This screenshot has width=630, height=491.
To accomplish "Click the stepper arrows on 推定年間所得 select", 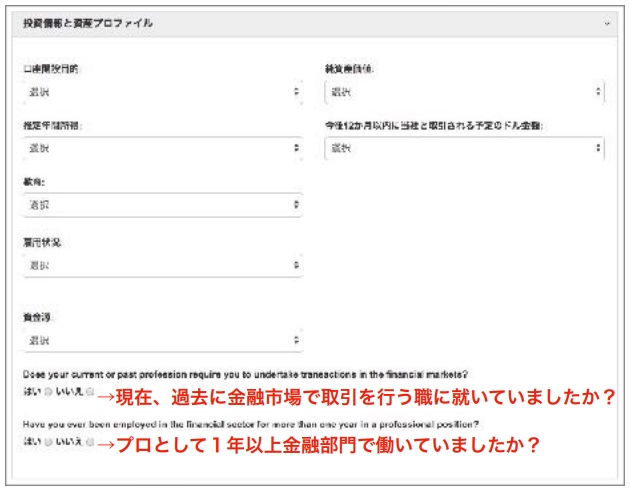I will (x=296, y=148).
